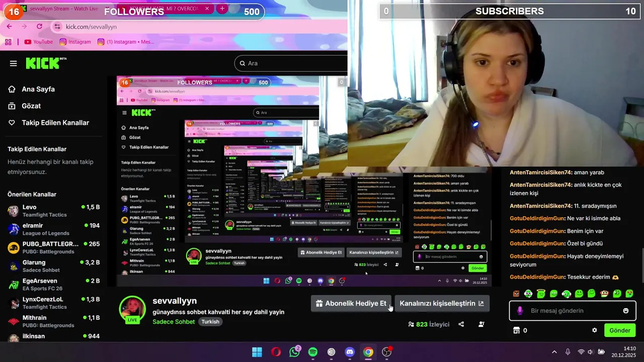
Task: Open the Mithrain recommended channel
Action: pos(53,321)
